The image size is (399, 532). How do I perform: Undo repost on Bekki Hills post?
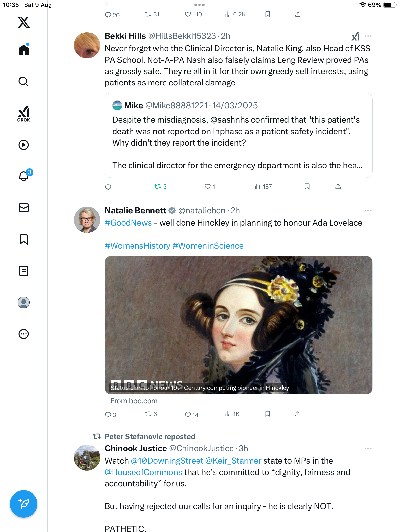point(158,187)
